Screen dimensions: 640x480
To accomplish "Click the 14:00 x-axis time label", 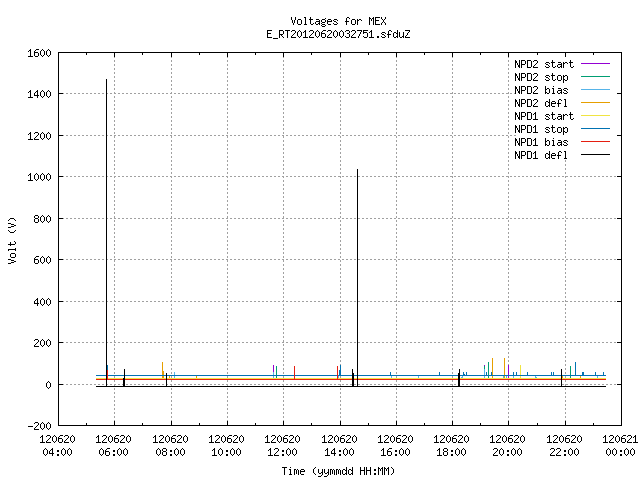I will (x=339, y=452).
